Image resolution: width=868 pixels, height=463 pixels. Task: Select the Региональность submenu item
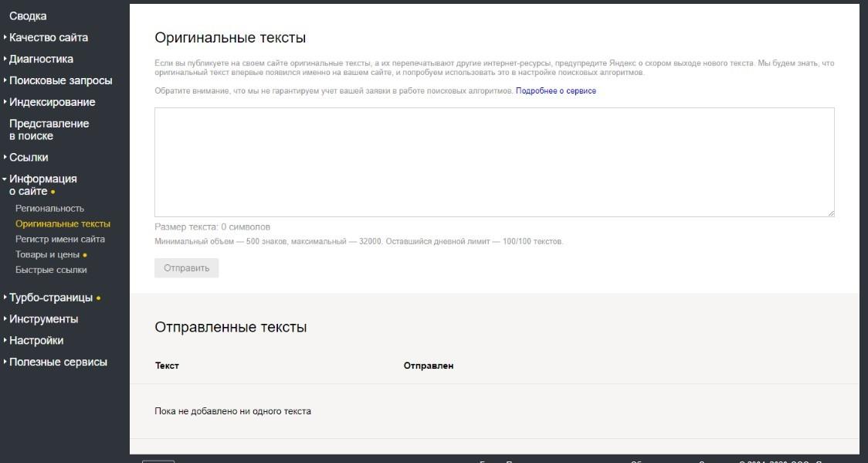49,209
